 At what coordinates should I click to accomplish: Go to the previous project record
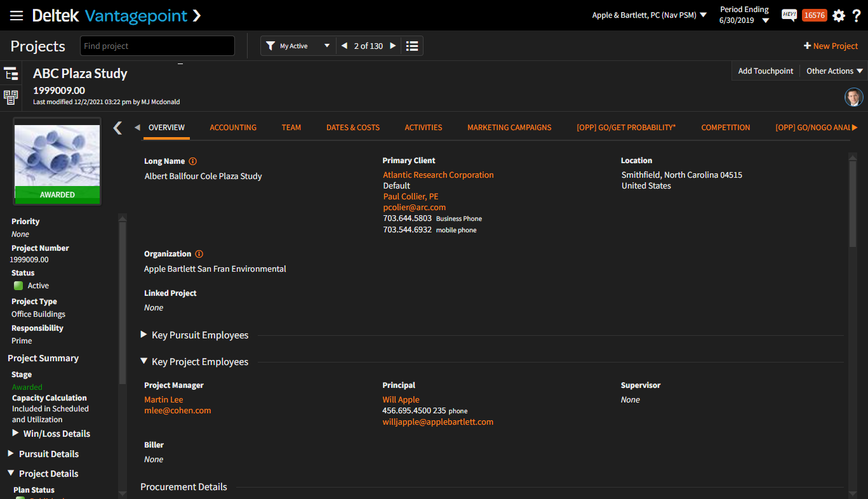click(345, 46)
